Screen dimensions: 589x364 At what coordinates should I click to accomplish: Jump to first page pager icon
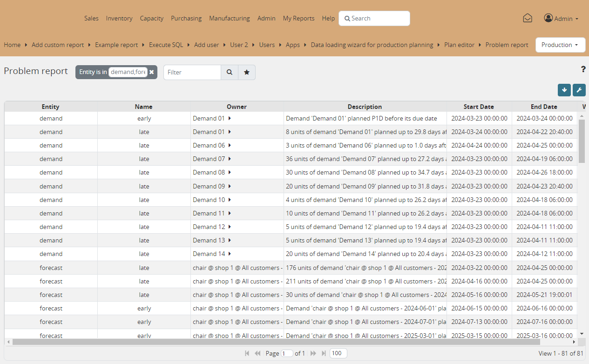247,353
